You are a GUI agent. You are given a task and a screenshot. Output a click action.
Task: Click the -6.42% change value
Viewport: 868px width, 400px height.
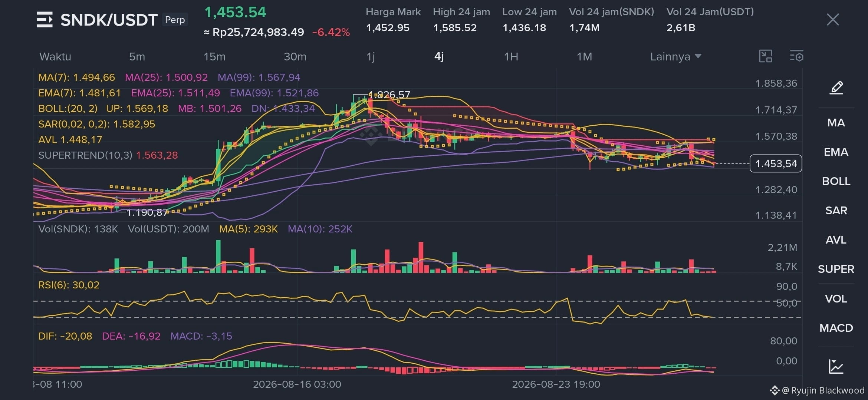331,33
